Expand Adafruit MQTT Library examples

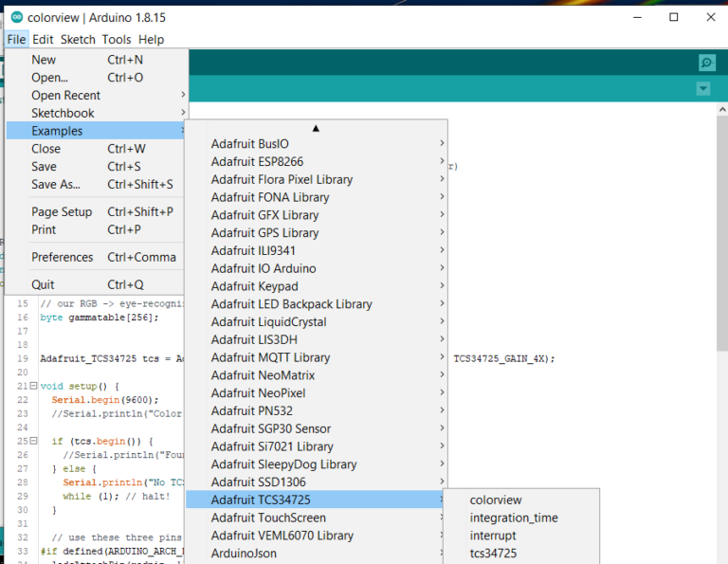pos(317,357)
